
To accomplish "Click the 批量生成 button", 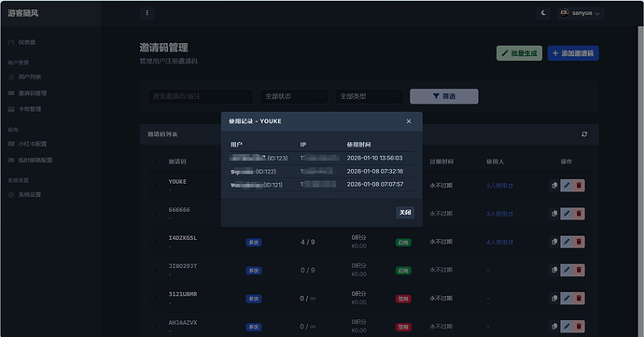I will coord(519,53).
